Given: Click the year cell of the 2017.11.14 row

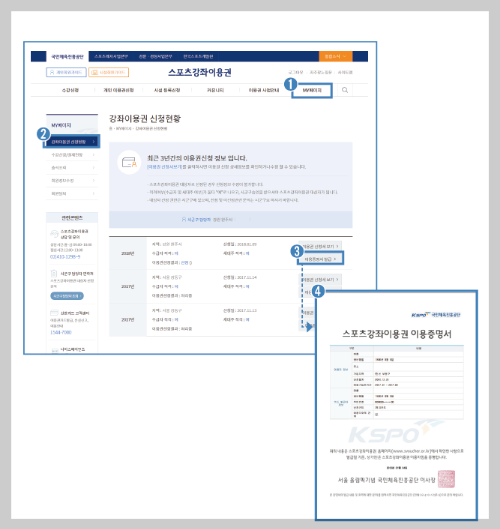Looking at the screenshot, I should coord(128,286).
